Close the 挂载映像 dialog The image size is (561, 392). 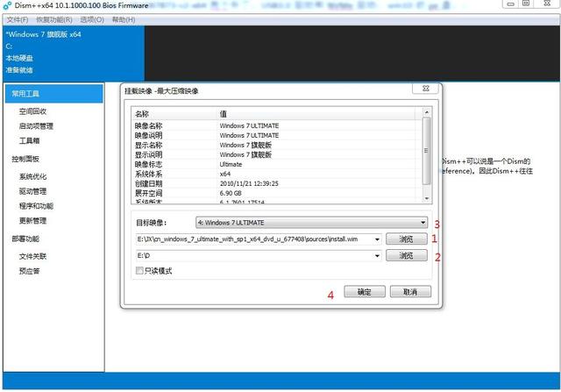(426, 89)
